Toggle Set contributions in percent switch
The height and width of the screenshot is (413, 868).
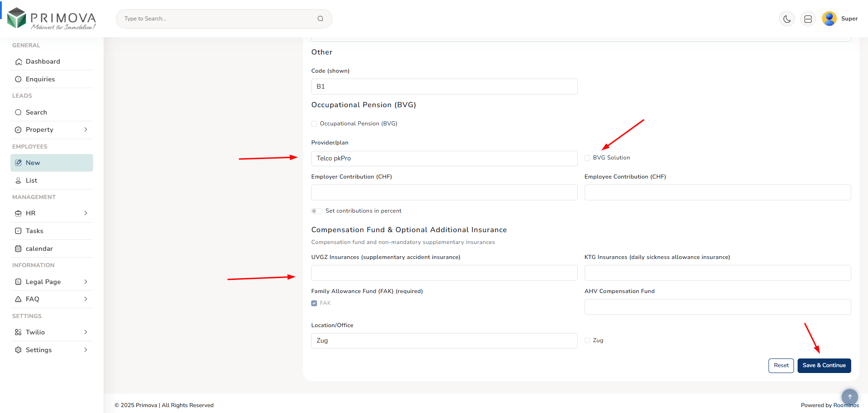[317, 211]
